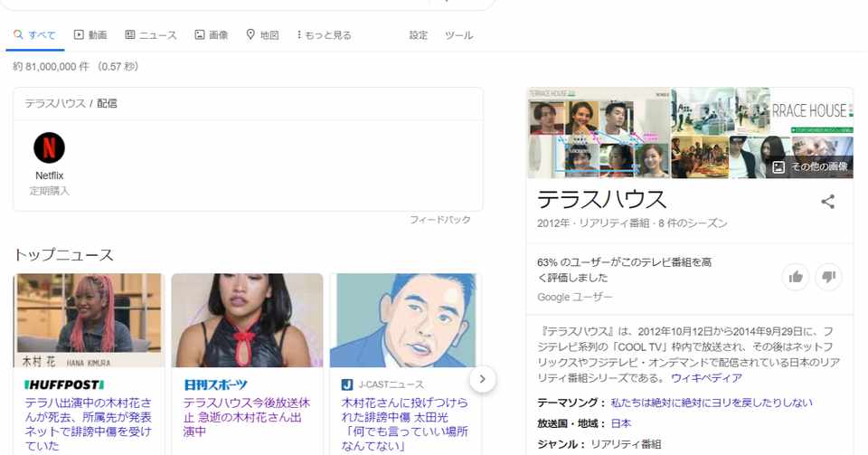This screenshot has height=455, width=868.
Task: Click the フィードバック link
Action: pyautogui.click(x=440, y=220)
